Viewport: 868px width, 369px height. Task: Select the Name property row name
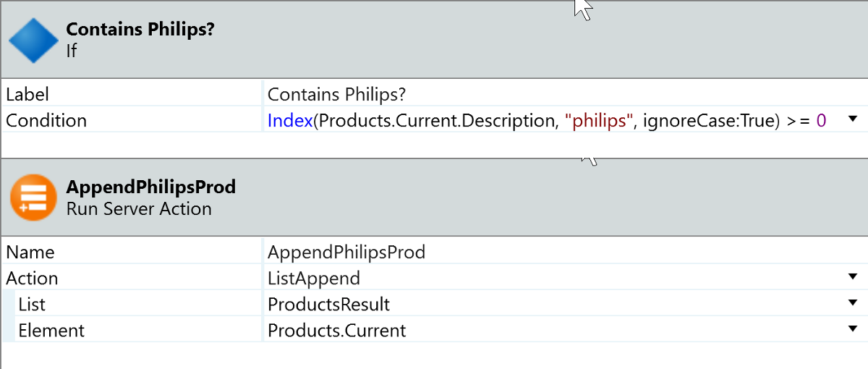tap(30, 253)
